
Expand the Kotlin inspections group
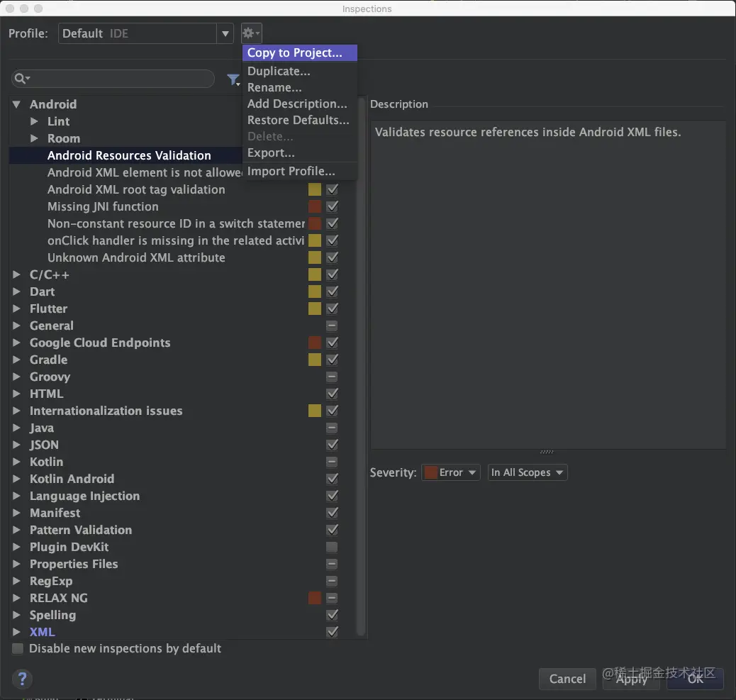(16, 462)
